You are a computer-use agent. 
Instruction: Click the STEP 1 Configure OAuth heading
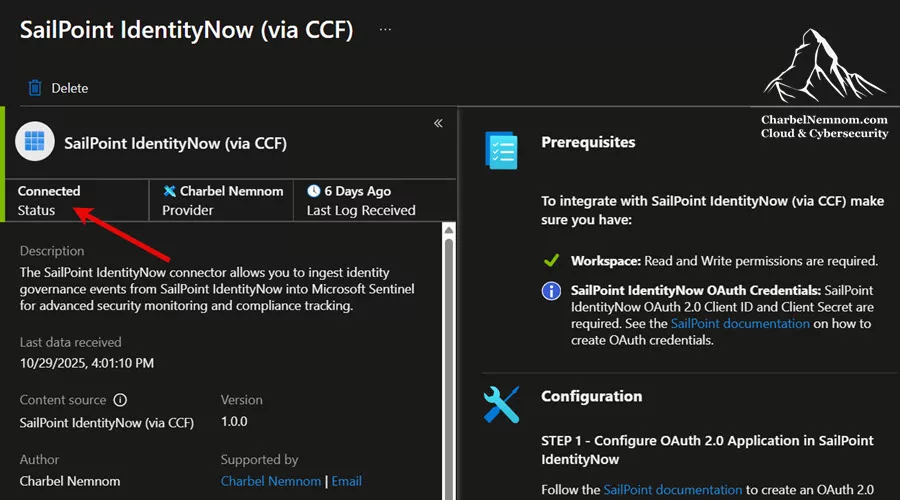(x=707, y=450)
